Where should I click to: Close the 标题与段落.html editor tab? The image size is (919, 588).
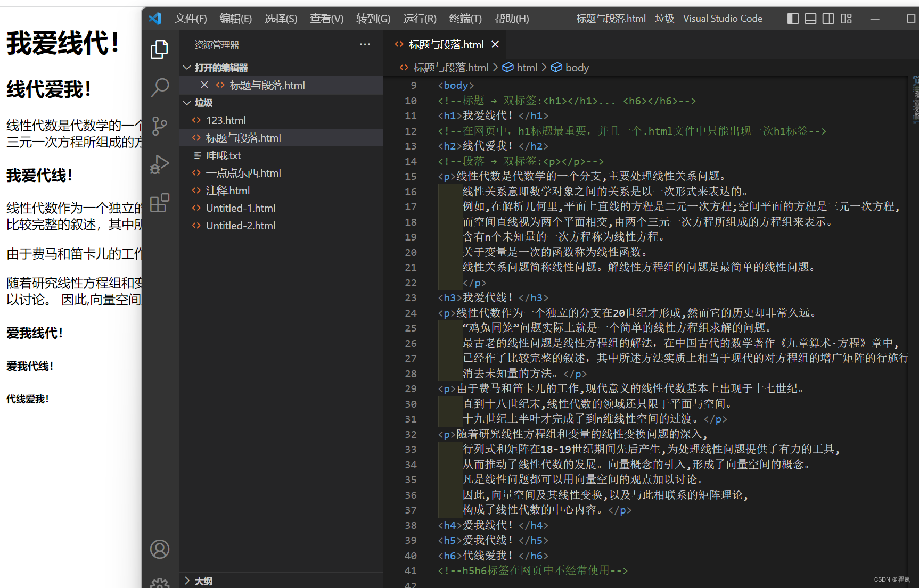[495, 45]
